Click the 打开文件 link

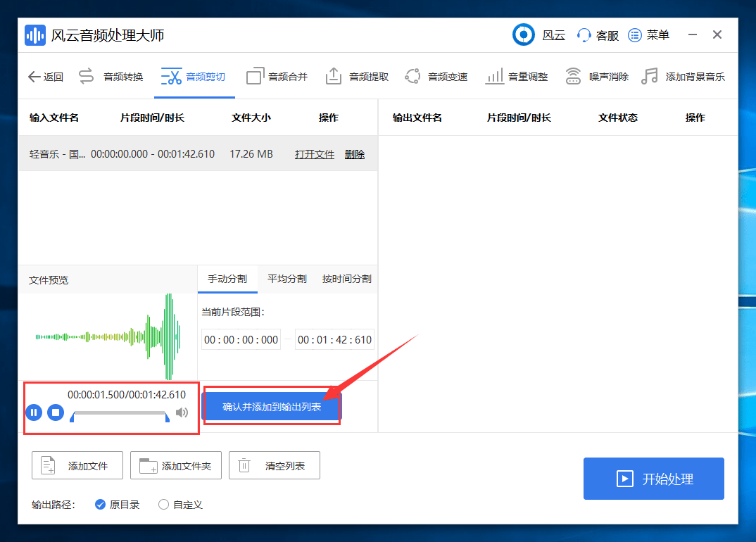[315, 154]
